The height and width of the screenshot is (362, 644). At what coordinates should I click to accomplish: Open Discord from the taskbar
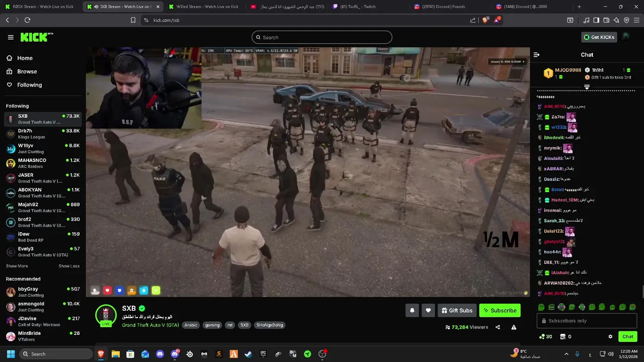coord(160,354)
